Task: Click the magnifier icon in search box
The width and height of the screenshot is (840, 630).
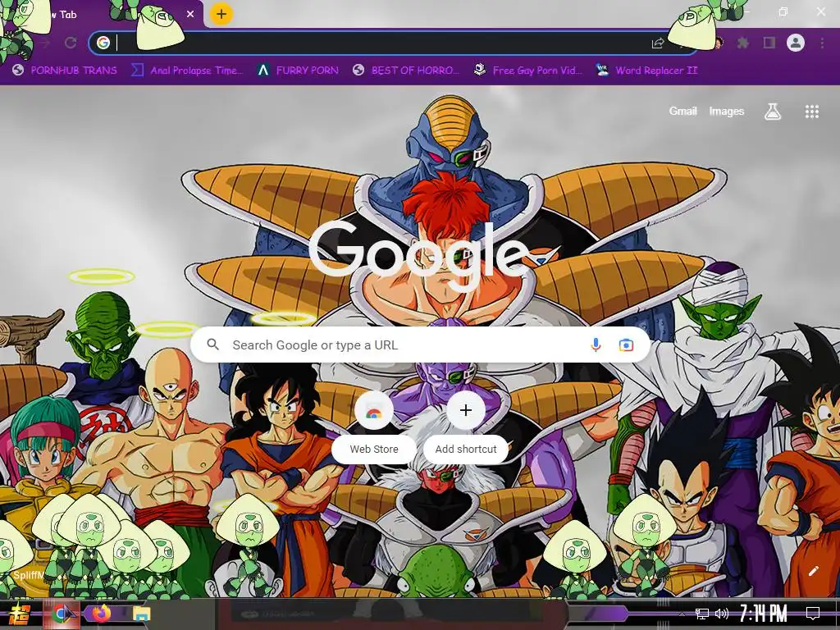Action: [x=212, y=345]
